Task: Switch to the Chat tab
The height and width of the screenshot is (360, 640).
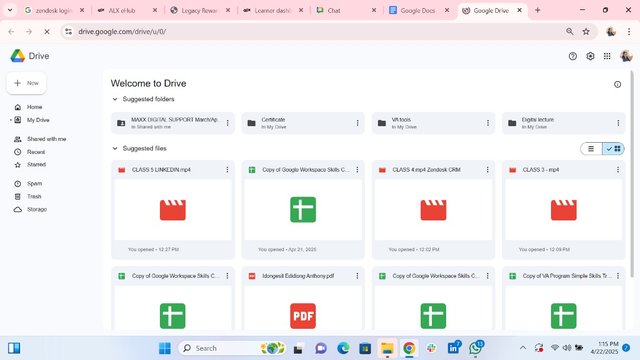Action: click(346, 11)
